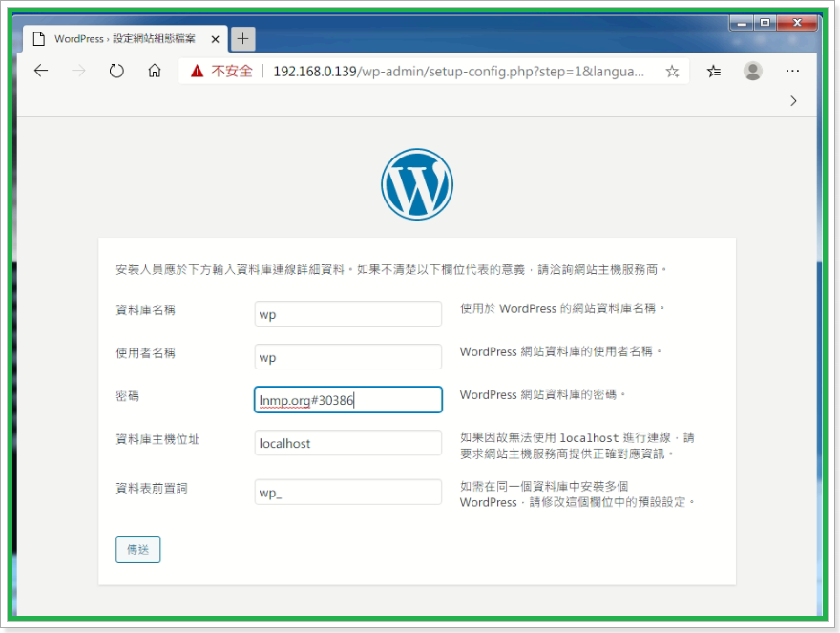Focus the 資料庫名稱 input field
The image size is (840, 633).
point(348,314)
